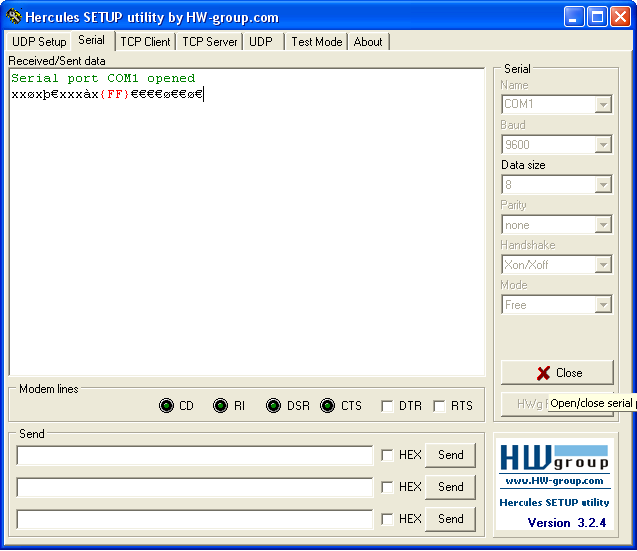Switch to the UDP Setup tab

click(39, 42)
